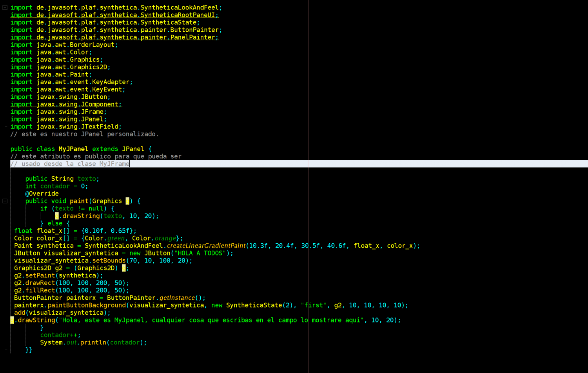Click System.out.println(contador) line
Image resolution: width=588 pixels, height=373 pixels.
coord(93,342)
